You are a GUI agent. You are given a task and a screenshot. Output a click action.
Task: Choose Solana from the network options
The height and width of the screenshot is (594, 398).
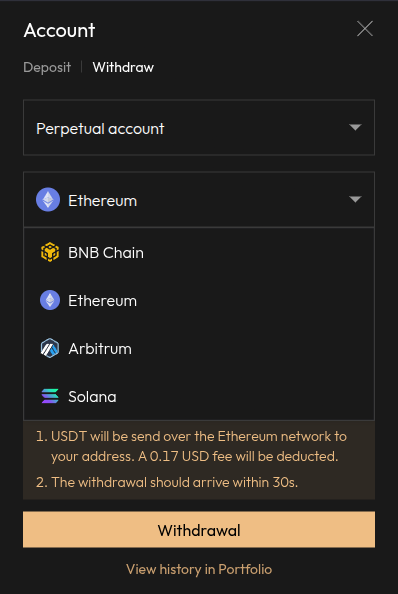tap(199, 397)
